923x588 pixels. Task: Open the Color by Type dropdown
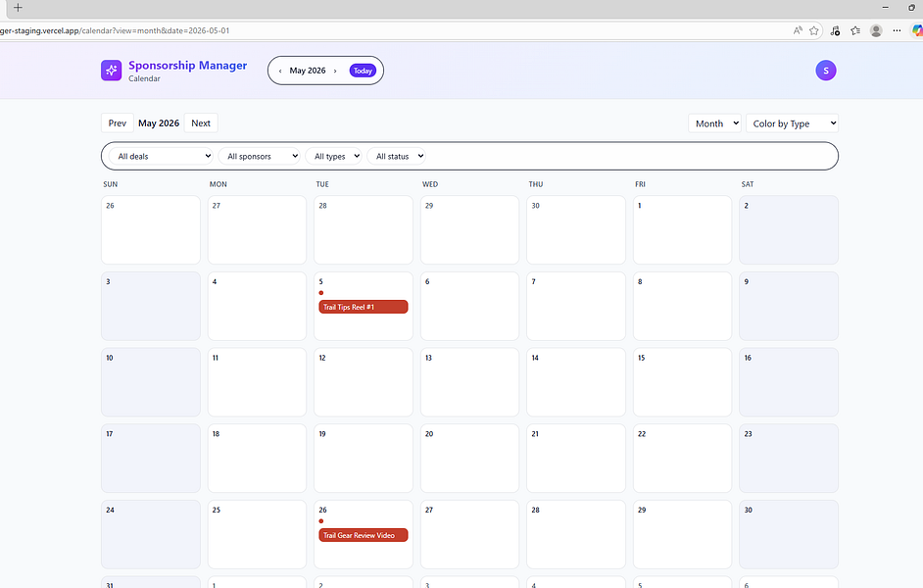click(x=792, y=123)
